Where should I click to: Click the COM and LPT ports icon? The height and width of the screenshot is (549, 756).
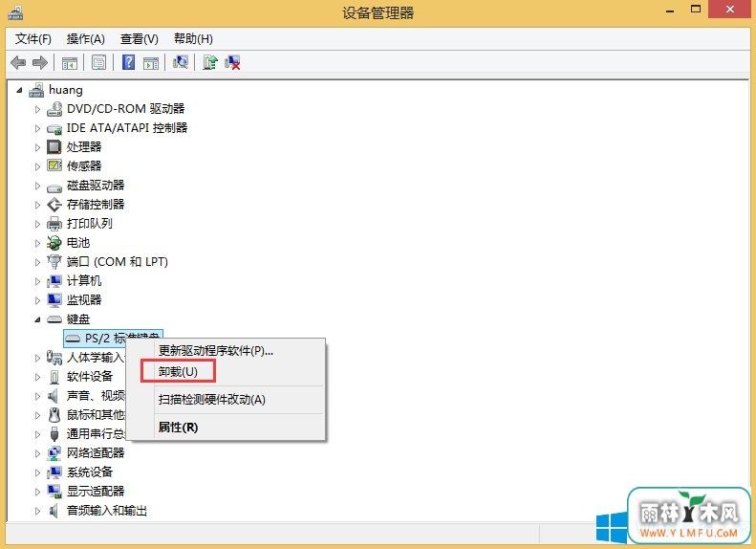(54, 262)
